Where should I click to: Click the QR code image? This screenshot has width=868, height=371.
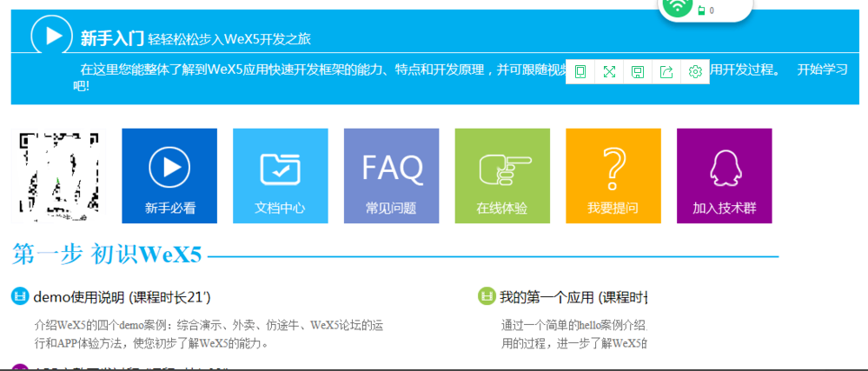click(x=59, y=176)
